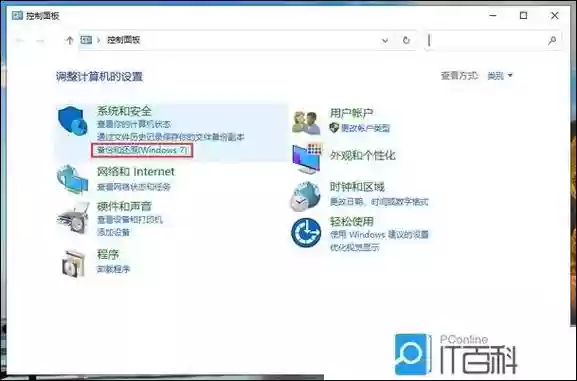Click the search magnifier icon
Screen dimensions: 577x381
552,40
